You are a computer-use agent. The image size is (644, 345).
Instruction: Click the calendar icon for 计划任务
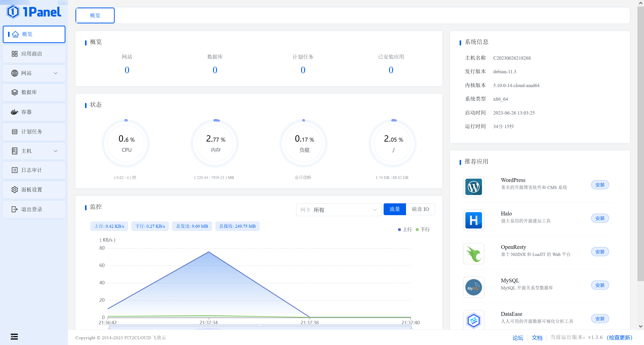[x=15, y=132]
